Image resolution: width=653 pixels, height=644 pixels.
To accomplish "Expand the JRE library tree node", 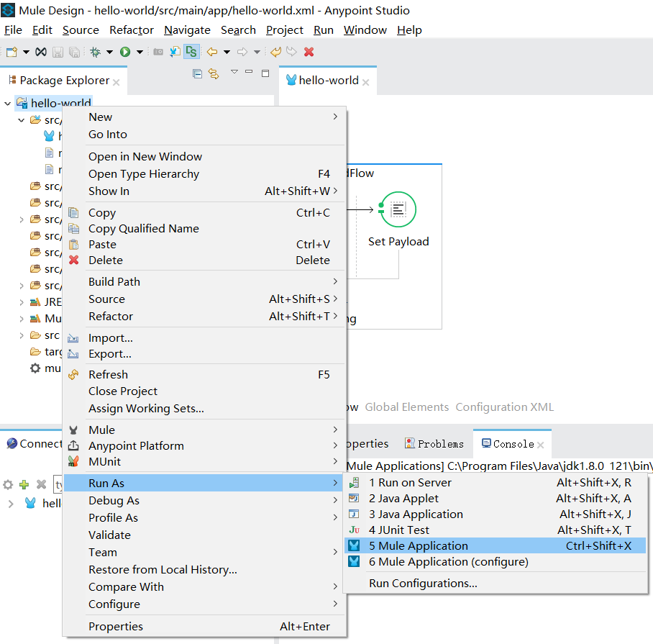I will coord(22,302).
